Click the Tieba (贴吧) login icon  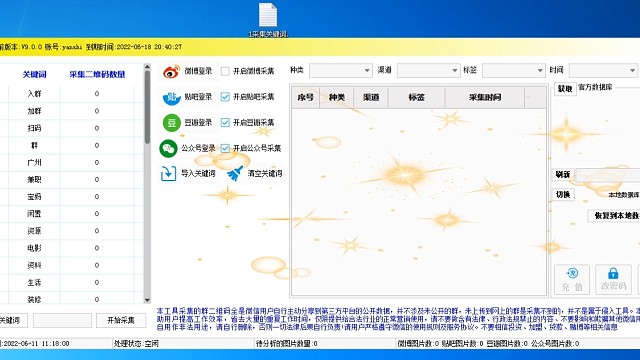pyautogui.click(x=171, y=97)
